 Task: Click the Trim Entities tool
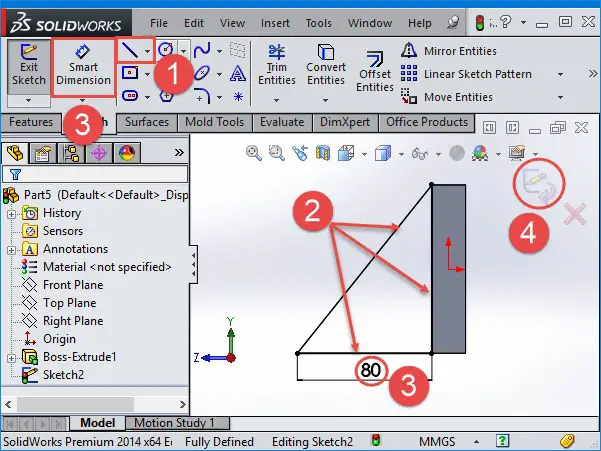(277, 65)
